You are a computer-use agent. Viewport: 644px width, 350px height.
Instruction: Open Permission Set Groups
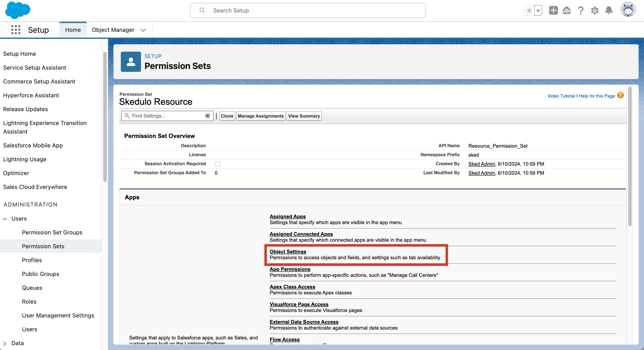(52, 232)
